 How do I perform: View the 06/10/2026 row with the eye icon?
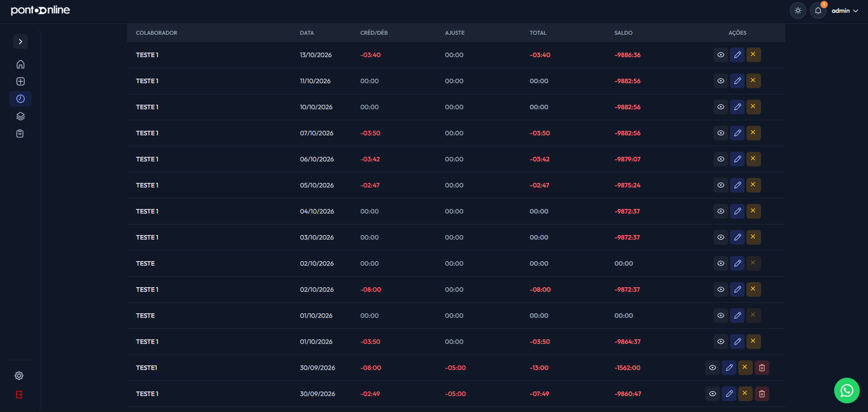[721, 159]
